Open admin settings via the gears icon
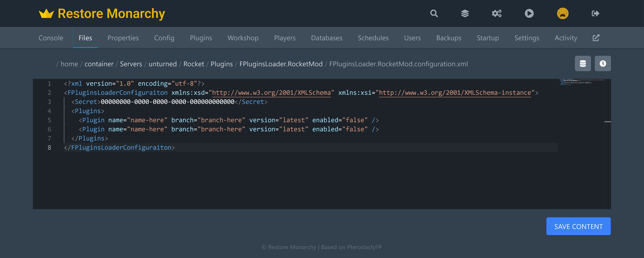The image size is (644, 258). (x=496, y=13)
